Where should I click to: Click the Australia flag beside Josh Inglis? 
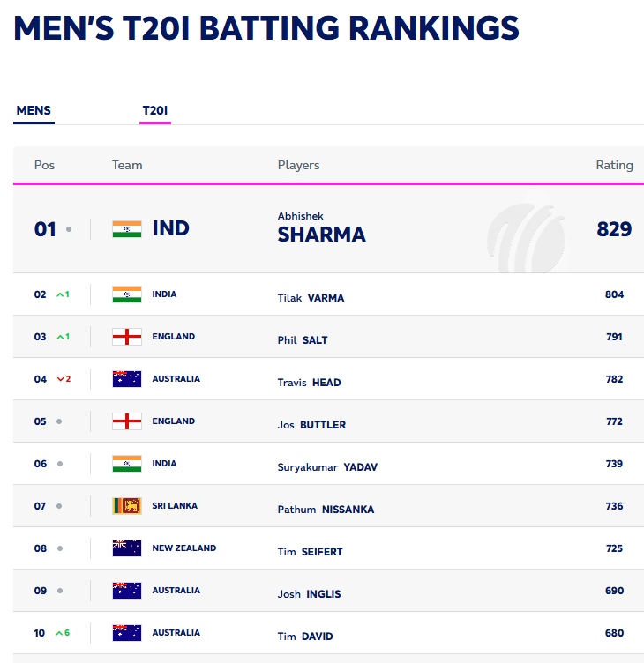click(126, 591)
